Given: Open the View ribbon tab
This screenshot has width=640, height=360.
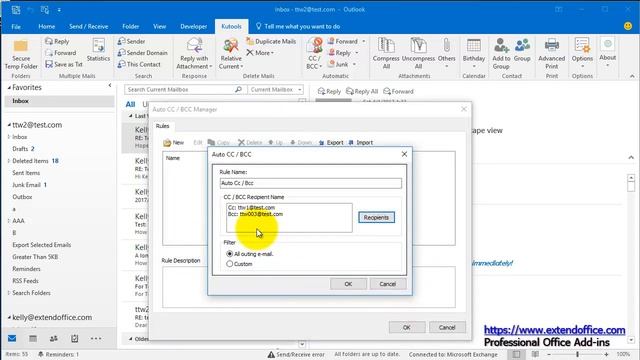Looking at the screenshot, I should tap(160, 27).
